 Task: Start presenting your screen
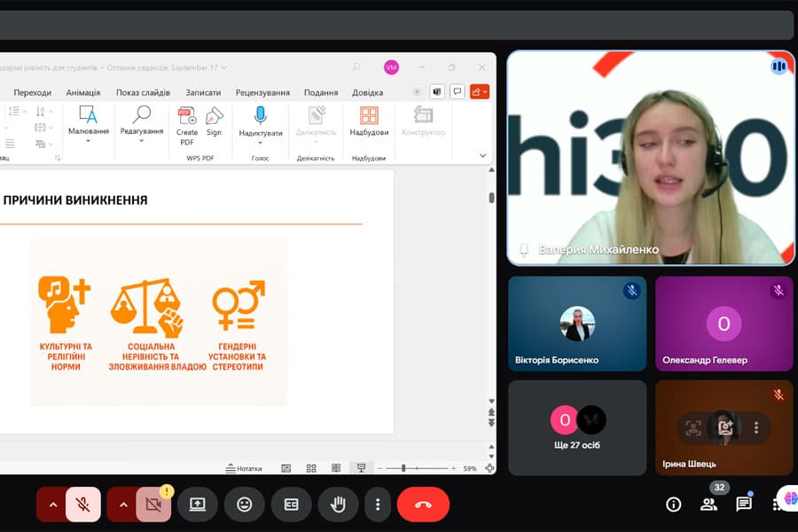coord(197,505)
